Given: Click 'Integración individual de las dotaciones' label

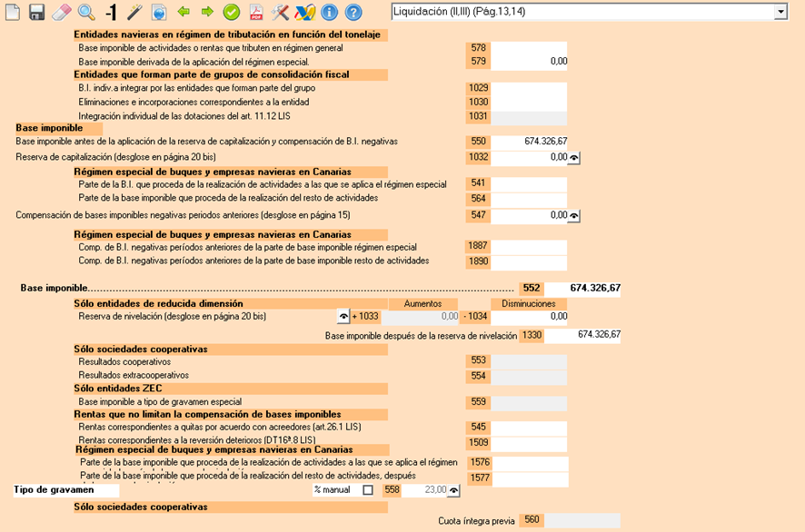Looking at the screenshot, I should [x=184, y=116].
